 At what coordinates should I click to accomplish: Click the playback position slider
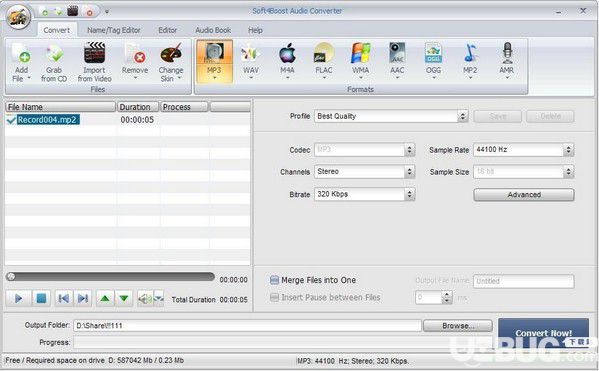pos(110,276)
